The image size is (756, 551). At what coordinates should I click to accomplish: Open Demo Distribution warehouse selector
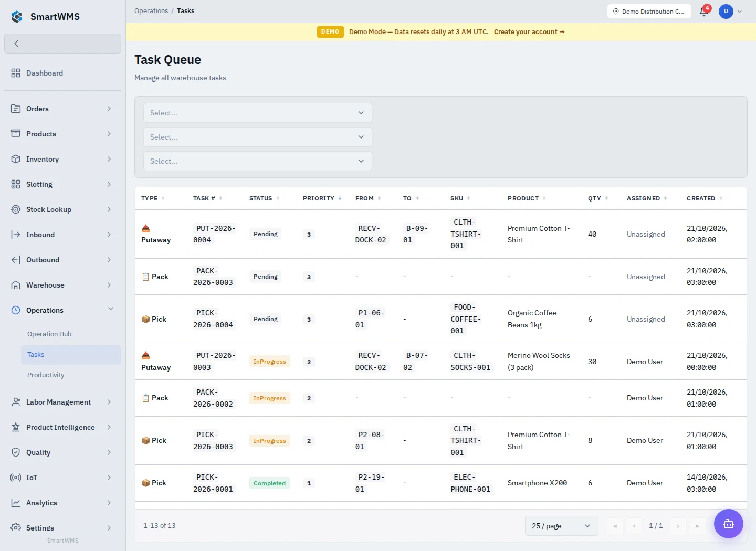point(649,11)
